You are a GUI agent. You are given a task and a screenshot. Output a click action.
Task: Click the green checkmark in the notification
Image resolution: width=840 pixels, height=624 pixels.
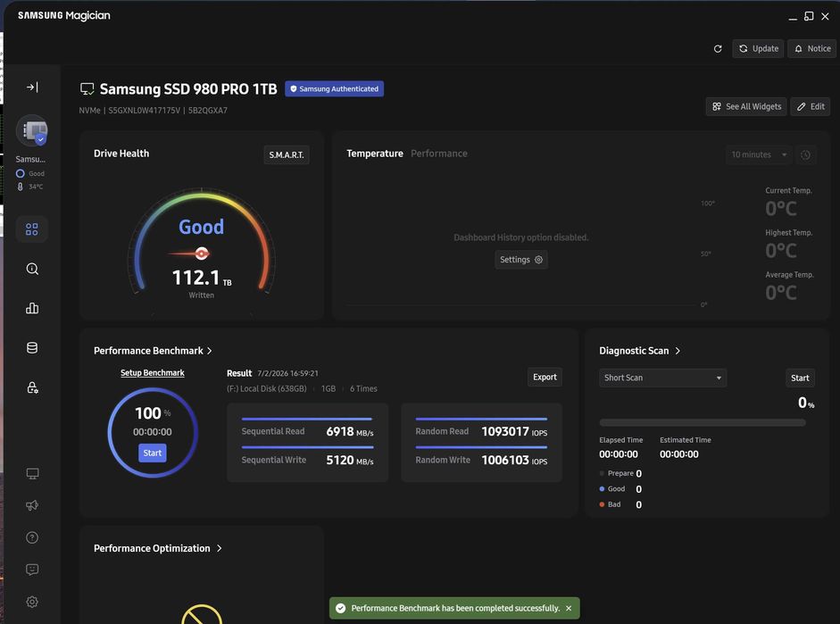(340, 609)
